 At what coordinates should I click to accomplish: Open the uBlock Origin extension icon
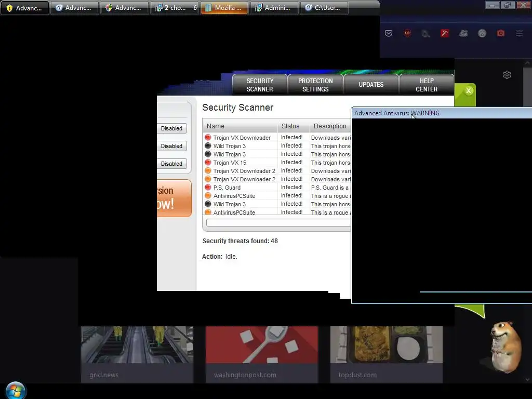[407, 33]
